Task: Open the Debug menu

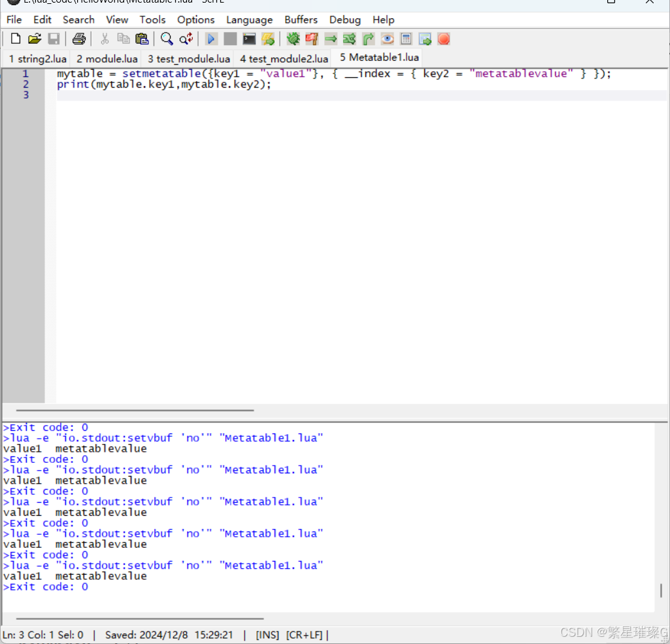Action: point(345,20)
